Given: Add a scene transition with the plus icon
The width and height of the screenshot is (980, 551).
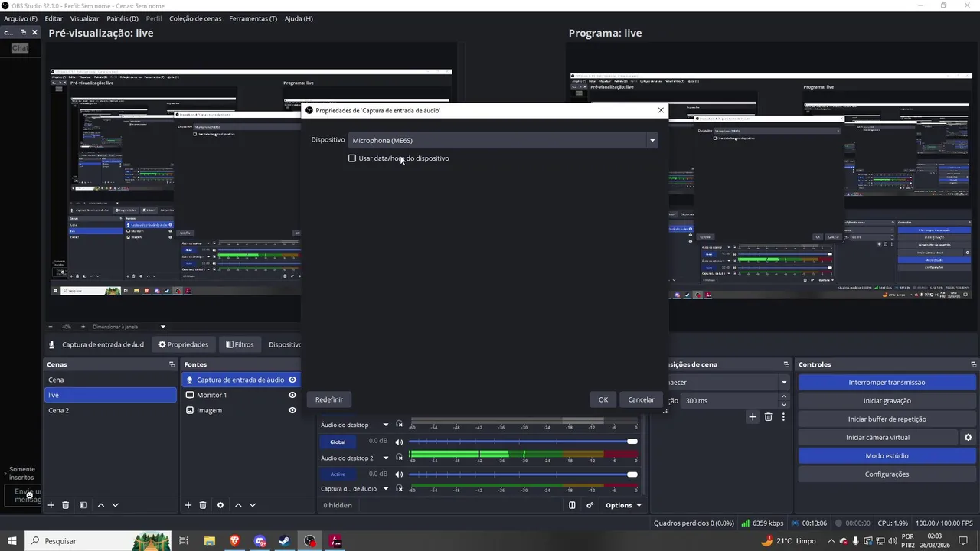Looking at the screenshot, I should click(753, 417).
